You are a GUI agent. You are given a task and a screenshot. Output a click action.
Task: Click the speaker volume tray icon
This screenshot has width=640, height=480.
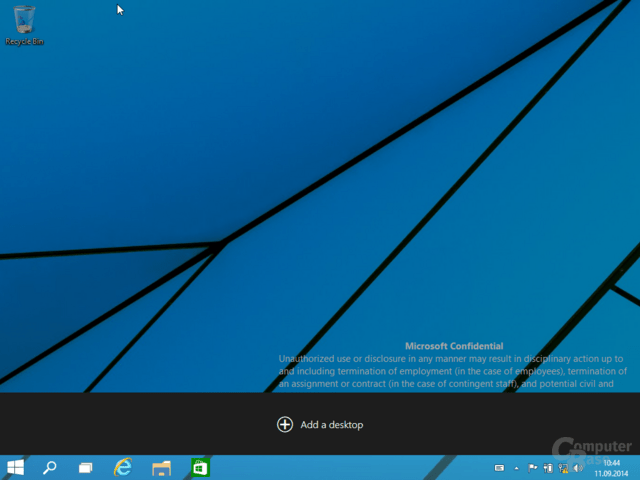click(578, 468)
